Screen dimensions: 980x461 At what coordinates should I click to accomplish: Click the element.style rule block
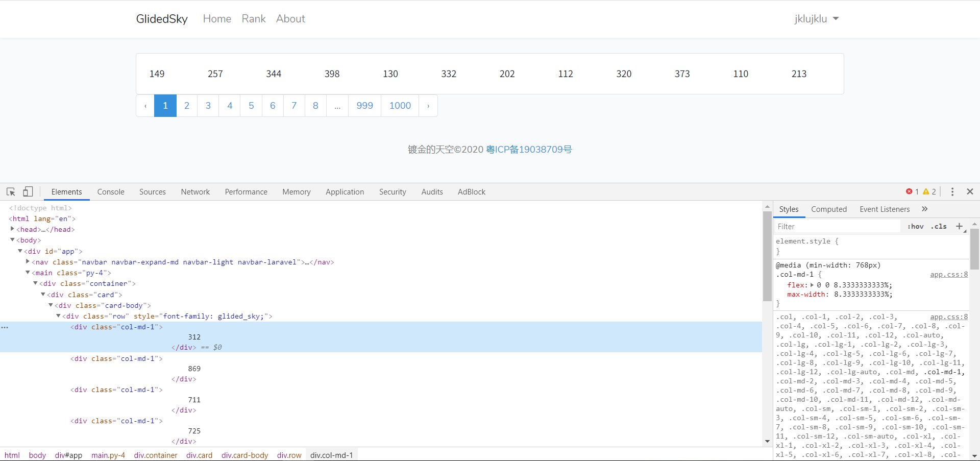coord(871,246)
